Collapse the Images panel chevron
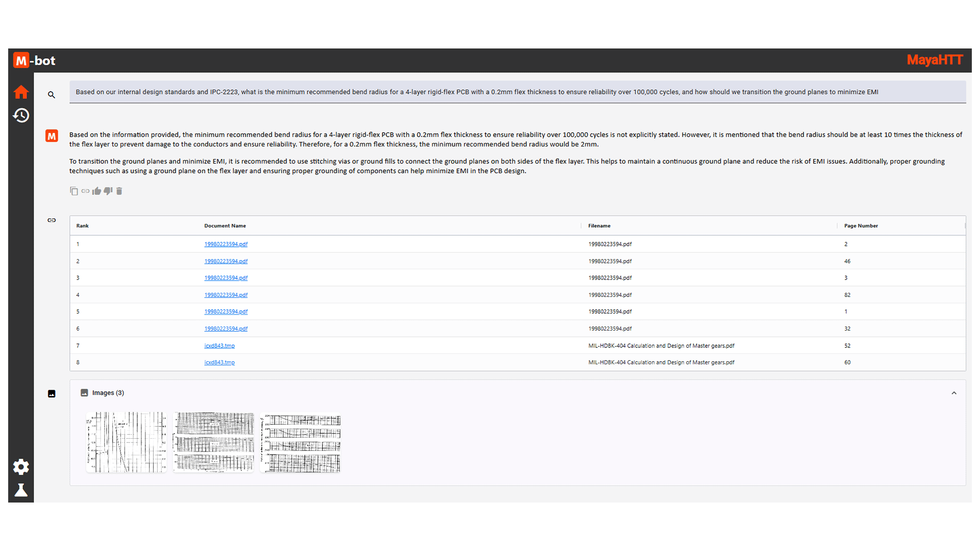 pos(953,393)
